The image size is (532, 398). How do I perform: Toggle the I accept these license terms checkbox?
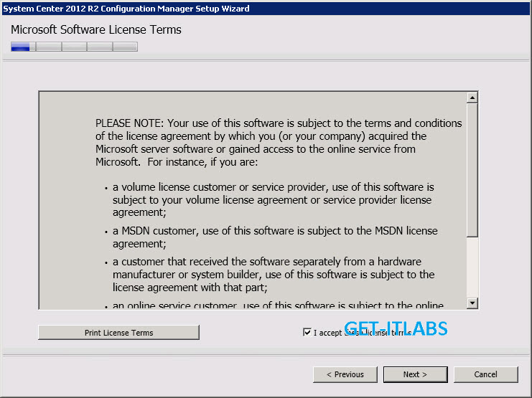(x=307, y=333)
